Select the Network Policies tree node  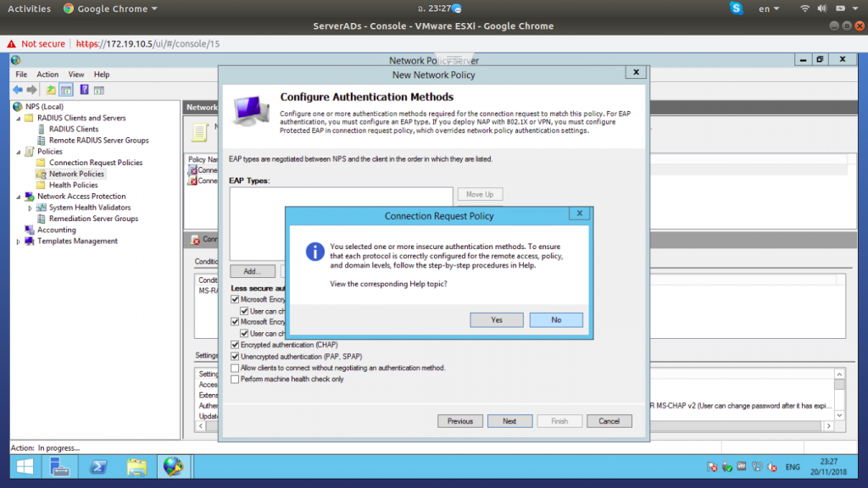click(76, 174)
